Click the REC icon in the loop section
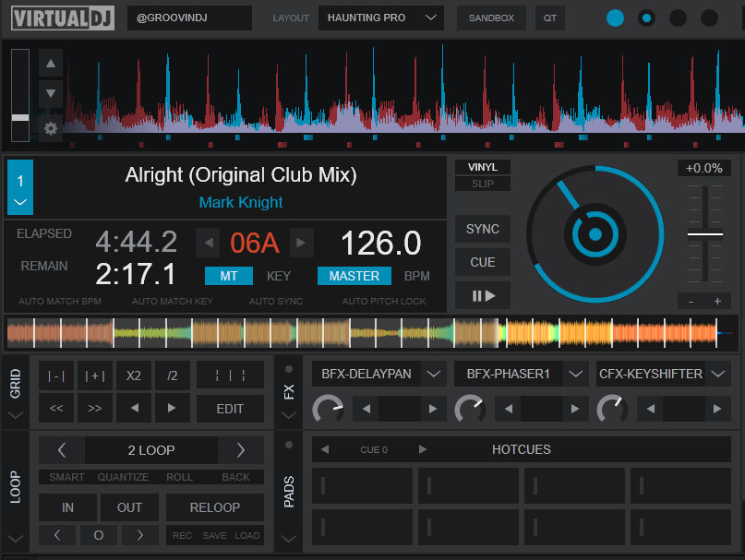 (181, 534)
